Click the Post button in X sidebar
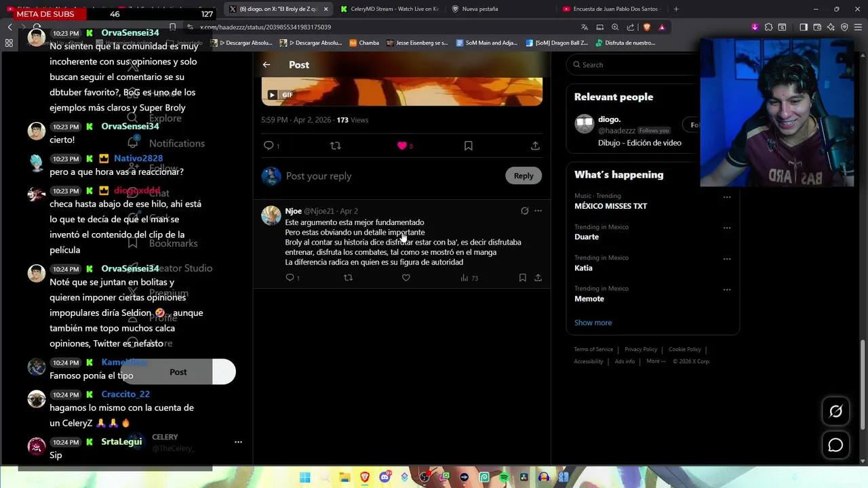The width and height of the screenshot is (868, 488). (x=178, y=372)
